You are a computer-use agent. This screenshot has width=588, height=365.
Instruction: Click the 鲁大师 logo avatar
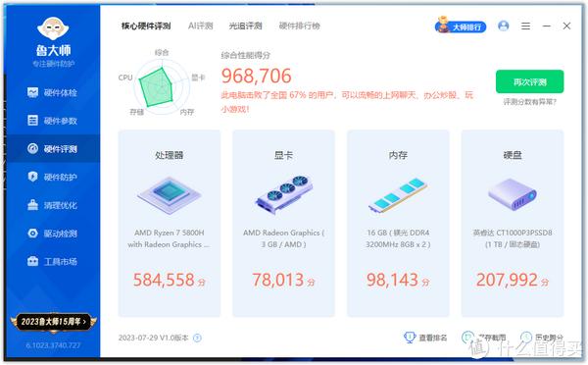coord(53,28)
